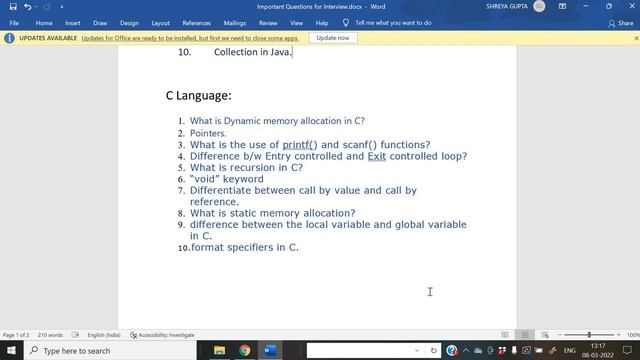The height and width of the screenshot is (360, 640).
Task: Switch to Web Layout view
Action: 545,335
